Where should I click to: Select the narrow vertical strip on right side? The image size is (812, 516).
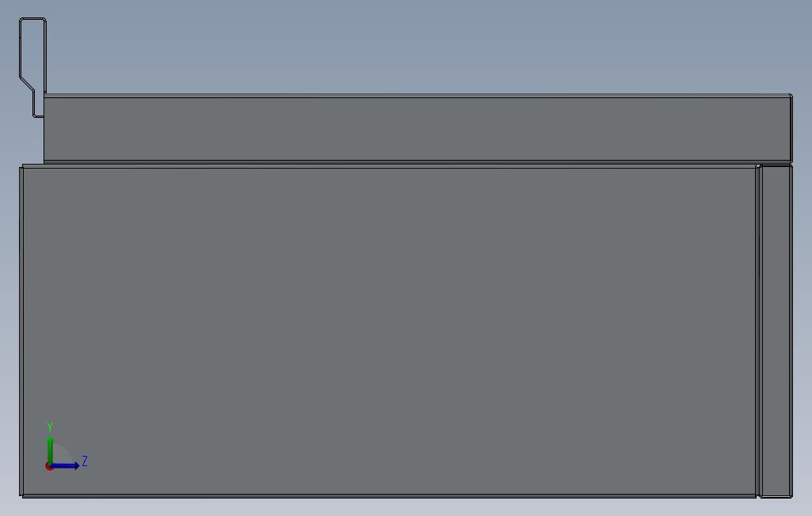click(776, 331)
